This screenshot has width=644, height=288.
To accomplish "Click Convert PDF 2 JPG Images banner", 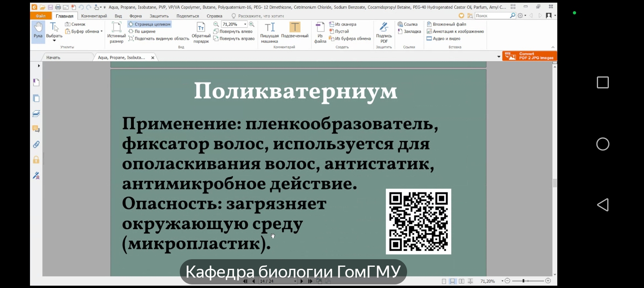I will click(529, 56).
